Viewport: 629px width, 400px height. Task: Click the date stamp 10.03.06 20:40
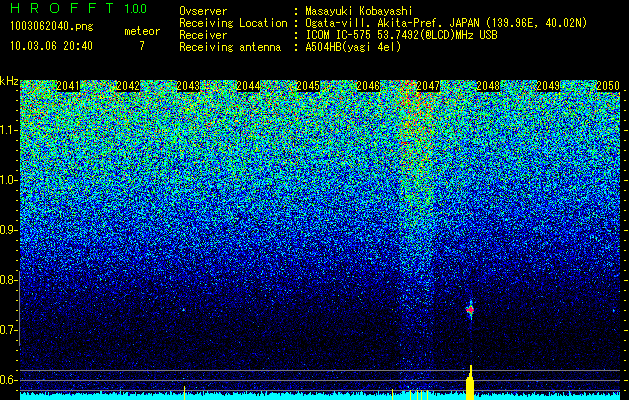coord(51,46)
